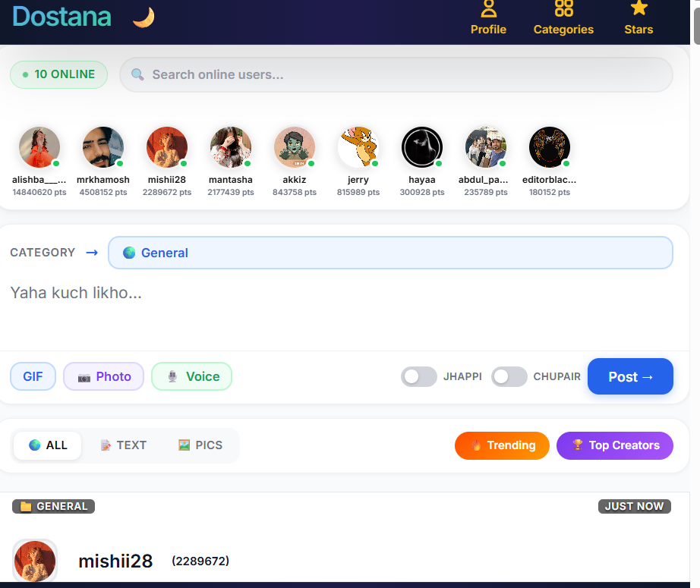Toggle dark mode with moon icon
Screen dimensions: 700x588
(x=143, y=17)
